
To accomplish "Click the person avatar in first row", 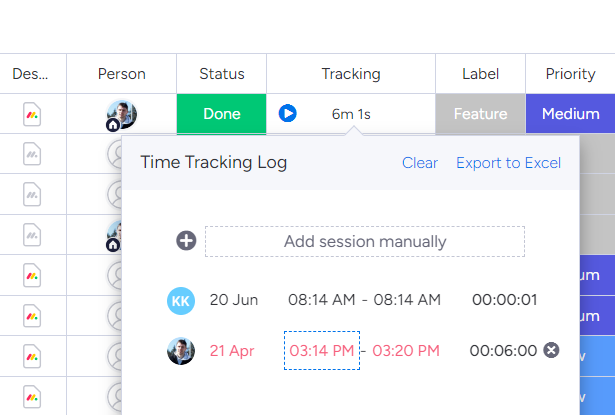I will click(x=121, y=114).
